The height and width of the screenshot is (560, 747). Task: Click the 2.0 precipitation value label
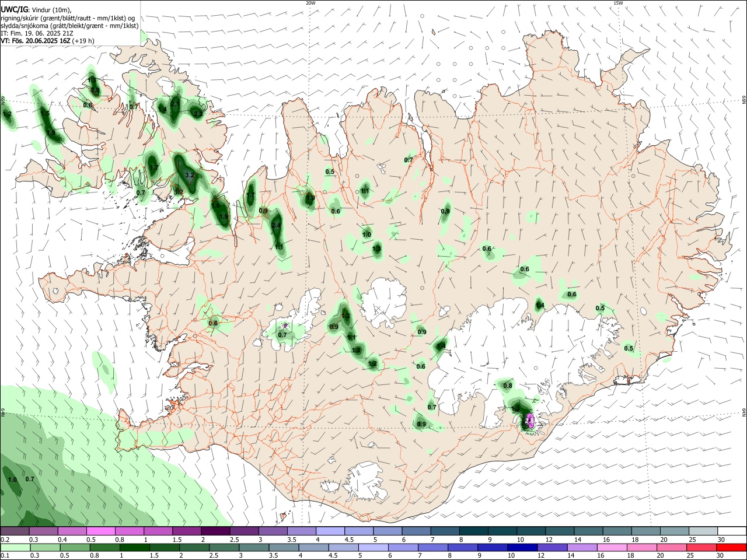click(95, 90)
